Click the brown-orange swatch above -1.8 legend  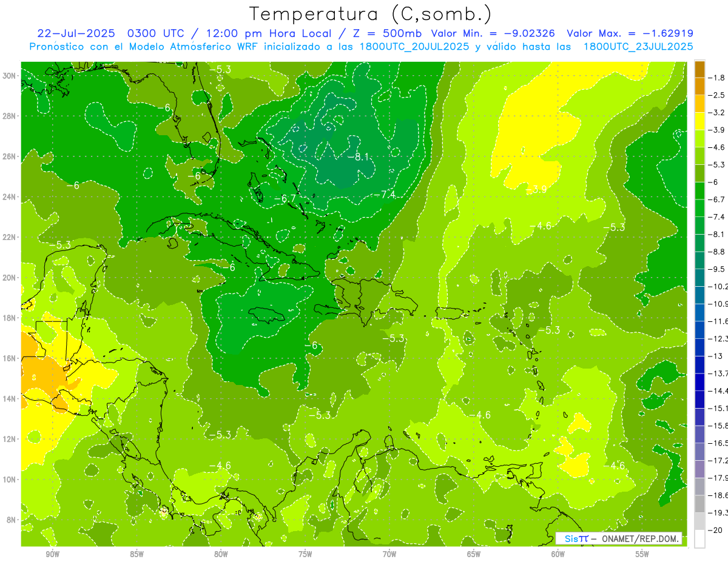(x=699, y=69)
